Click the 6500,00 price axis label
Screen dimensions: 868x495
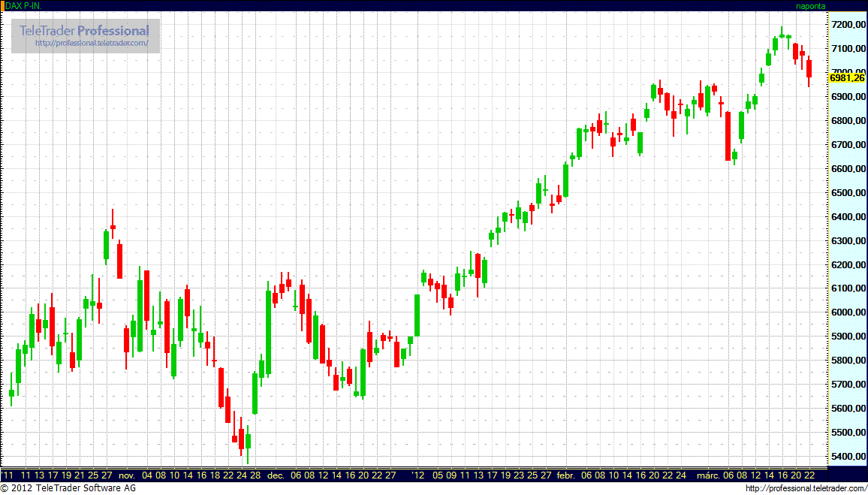(847, 193)
